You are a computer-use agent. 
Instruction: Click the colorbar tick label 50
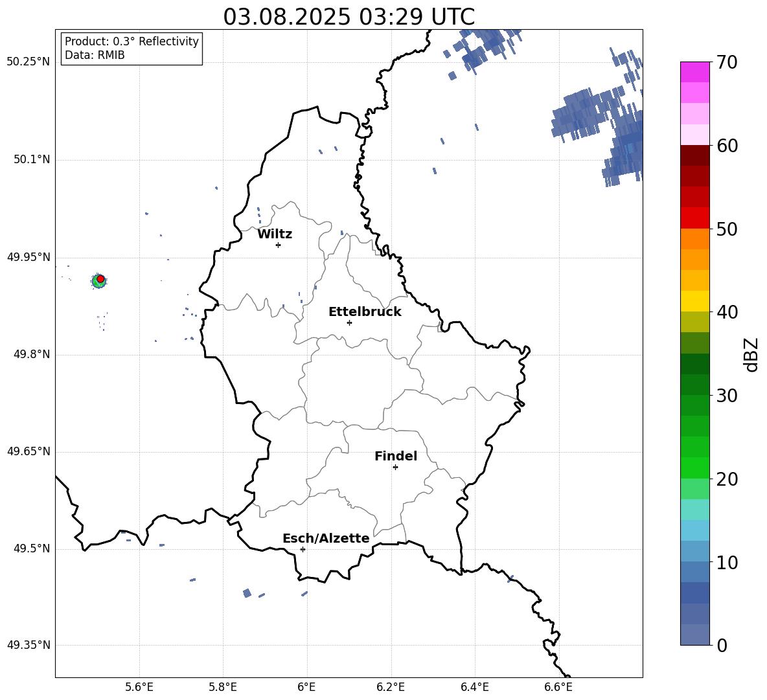pyautogui.click(x=727, y=229)
